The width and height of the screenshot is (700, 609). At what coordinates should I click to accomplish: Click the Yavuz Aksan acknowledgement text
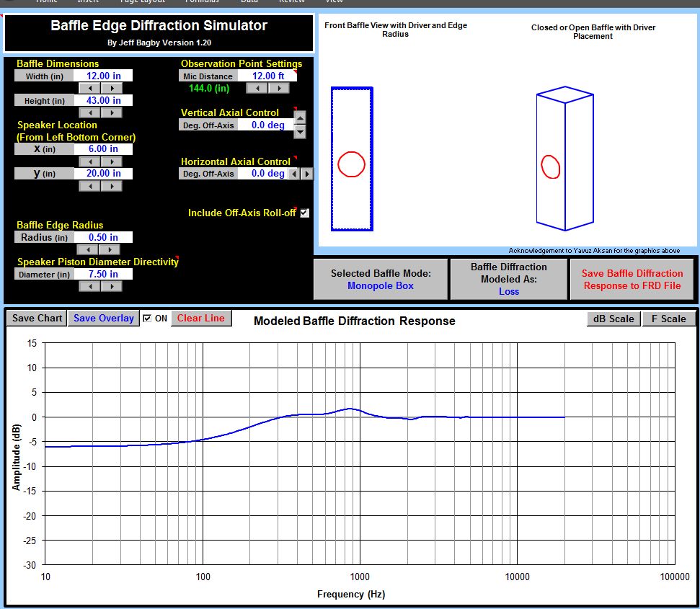click(594, 251)
